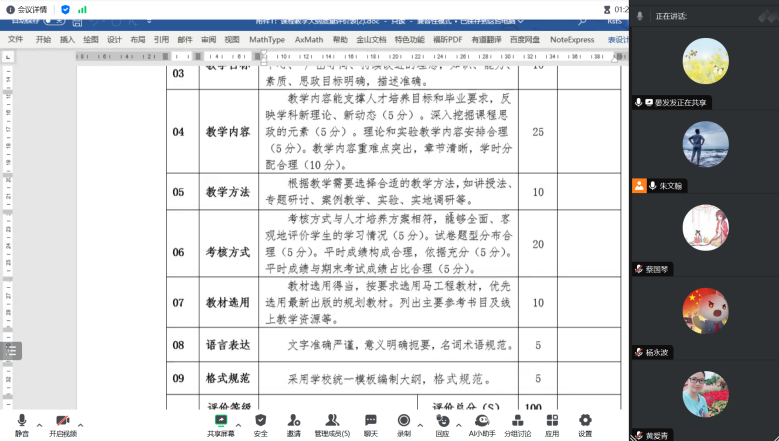The image size is (779, 441).
Task: Open the MathType ribbon tab
Action: pyautogui.click(x=267, y=40)
